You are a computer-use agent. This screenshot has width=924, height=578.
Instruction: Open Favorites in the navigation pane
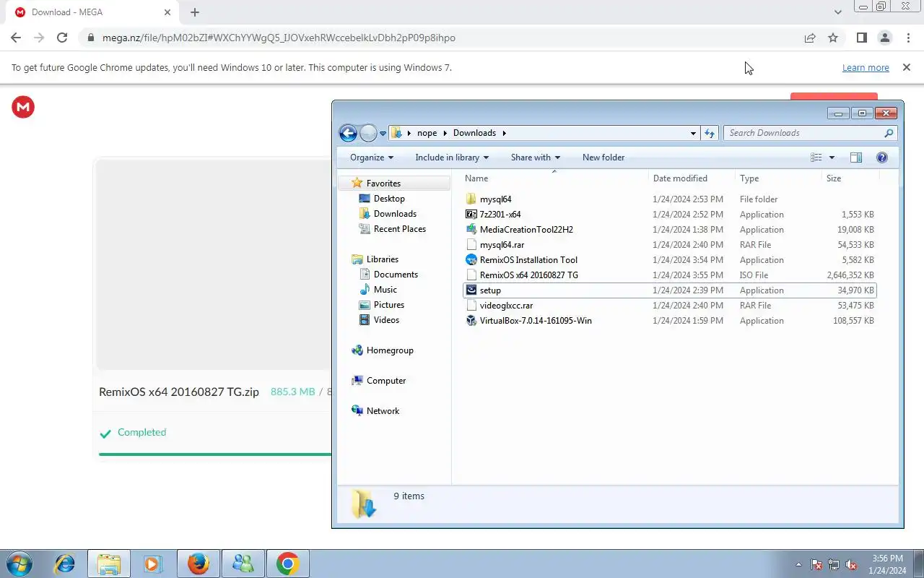pos(383,184)
